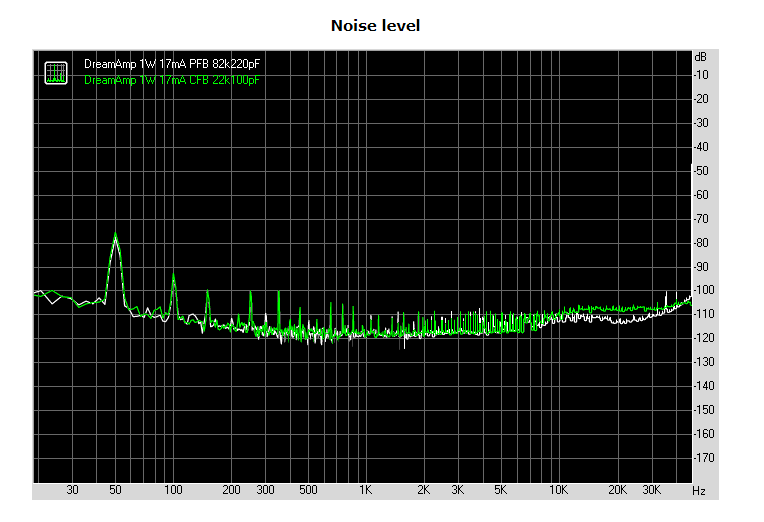The image size is (764, 522).
Task: Click the 50 Hz hum peak on plot
Action: (115, 235)
